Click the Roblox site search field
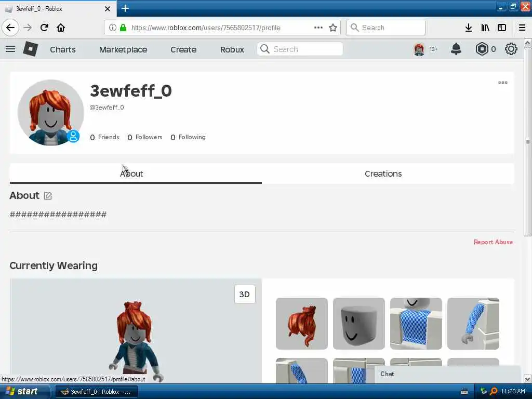Image resolution: width=532 pixels, height=399 pixels. pos(300,49)
